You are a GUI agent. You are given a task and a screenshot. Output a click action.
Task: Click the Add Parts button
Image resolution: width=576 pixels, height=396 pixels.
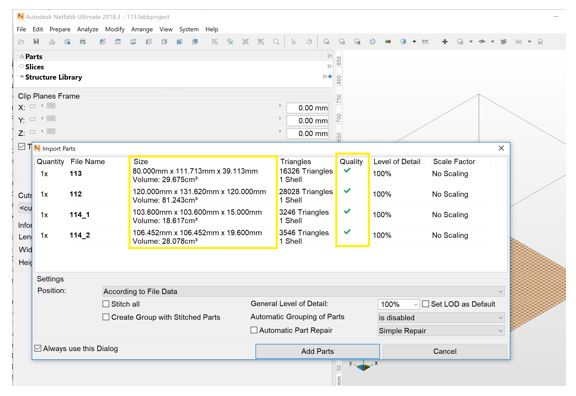click(317, 351)
